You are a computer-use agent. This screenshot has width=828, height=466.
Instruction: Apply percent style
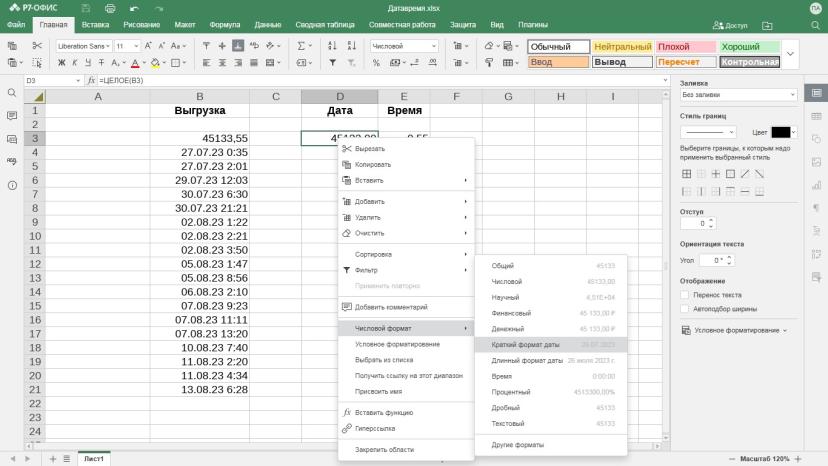376,63
